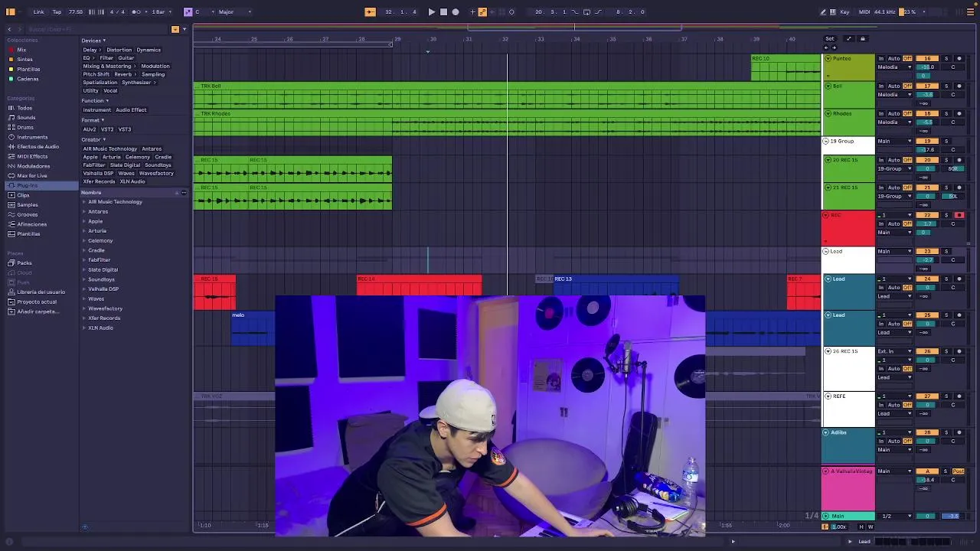980x551 pixels.
Task: Toggle the Metronome icon
Action: pyautogui.click(x=136, y=11)
